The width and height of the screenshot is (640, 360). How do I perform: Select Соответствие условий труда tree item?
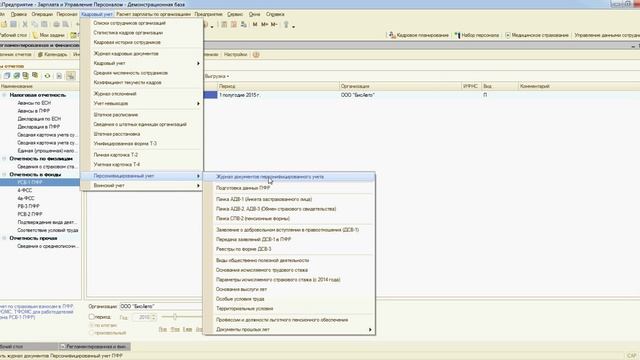48,231
